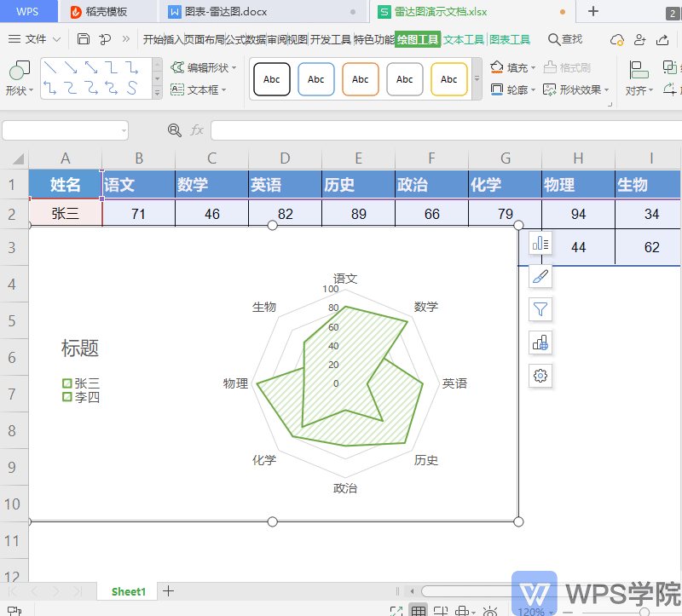This screenshot has height=616, width=682.
Task: Click the online chart icon beside chart
Action: pos(540,343)
